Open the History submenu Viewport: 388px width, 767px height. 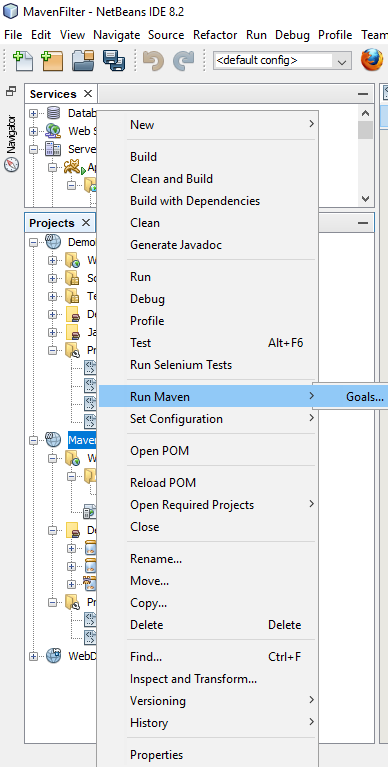click(208, 723)
